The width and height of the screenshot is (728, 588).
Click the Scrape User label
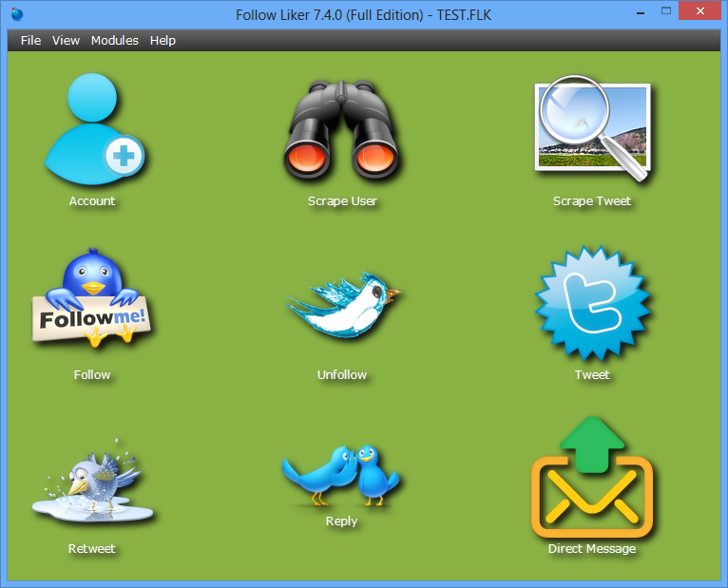pyautogui.click(x=342, y=201)
